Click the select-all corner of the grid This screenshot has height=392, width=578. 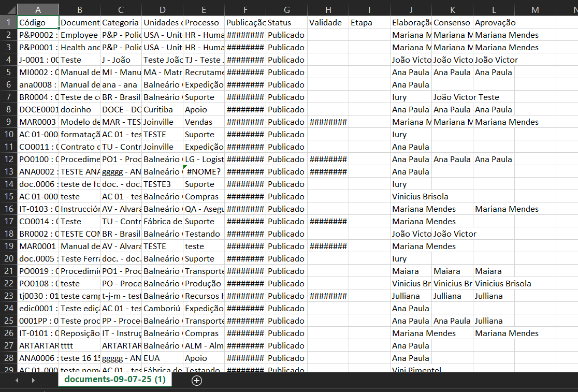8,9
